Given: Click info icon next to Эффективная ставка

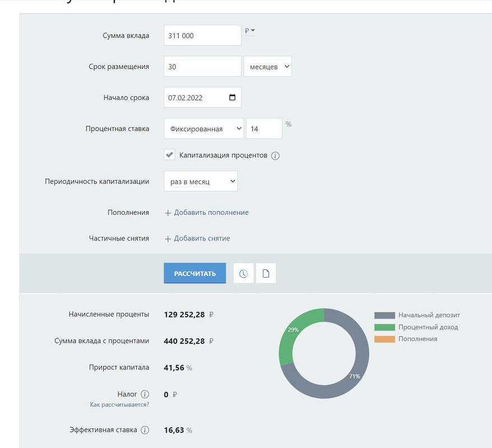Looking at the screenshot, I should 145,430.
